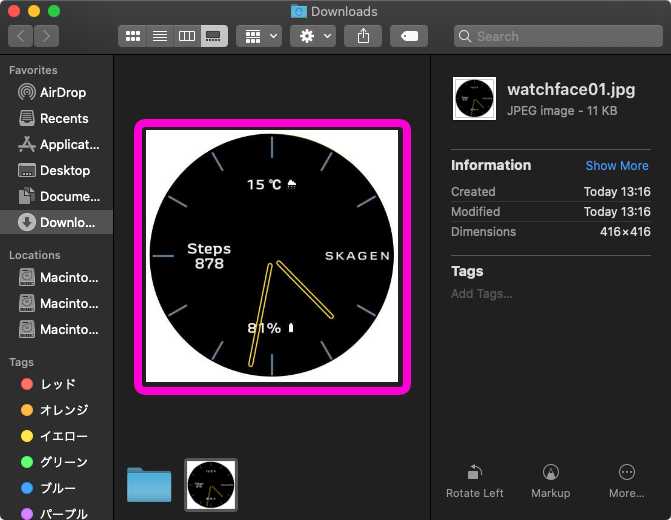The height and width of the screenshot is (520, 671).
Task: Switch to column view
Action: click(x=187, y=36)
